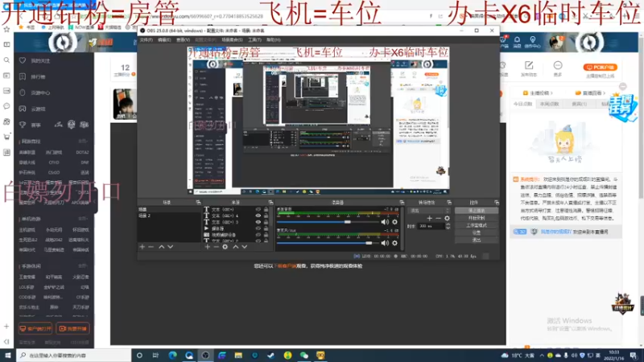Lock the first 文本 source
This screenshot has width=644, height=362.
pyautogui.click(x=266, y=209)
